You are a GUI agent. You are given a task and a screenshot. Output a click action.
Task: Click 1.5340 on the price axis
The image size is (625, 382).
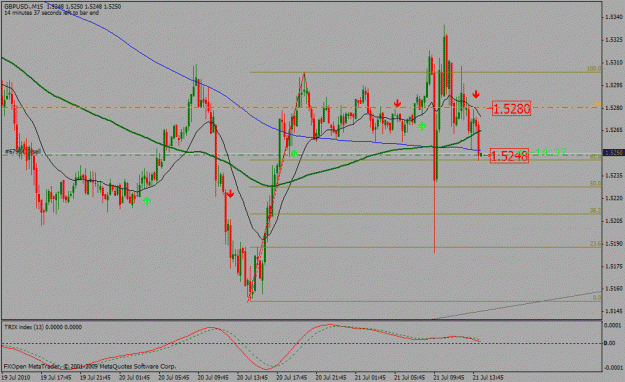pyautogui.click(x=614, y=17)
